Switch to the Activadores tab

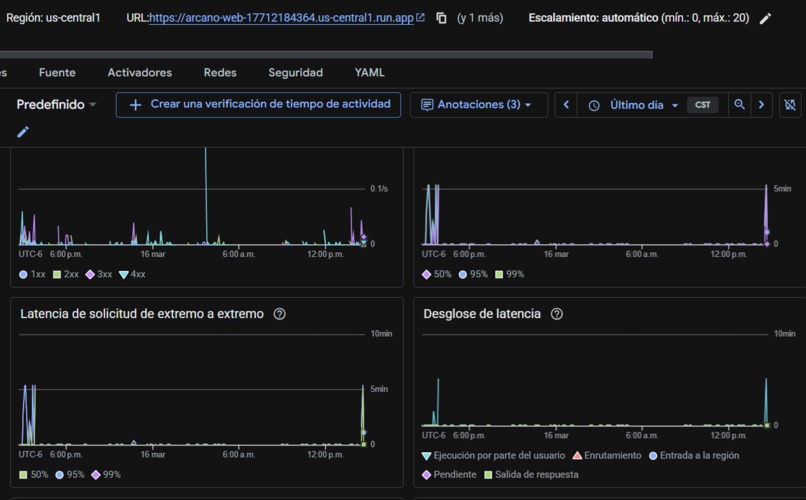point(140,72)
